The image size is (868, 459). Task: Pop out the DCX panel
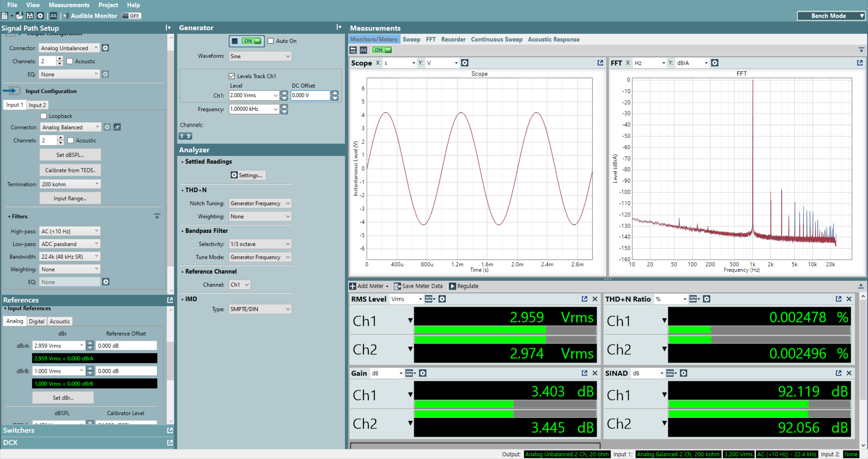tap(170, 442)
